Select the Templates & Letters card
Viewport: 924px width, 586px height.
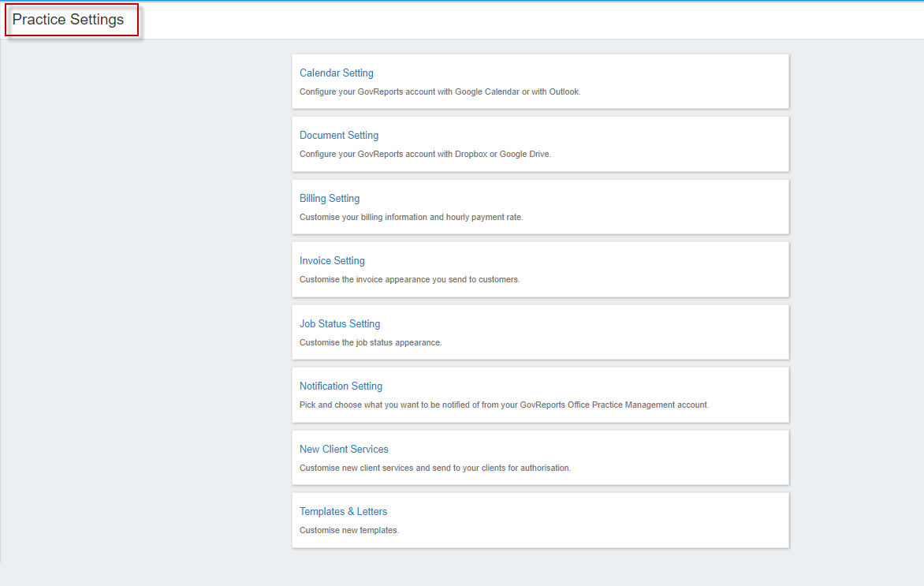coord(540,520)
